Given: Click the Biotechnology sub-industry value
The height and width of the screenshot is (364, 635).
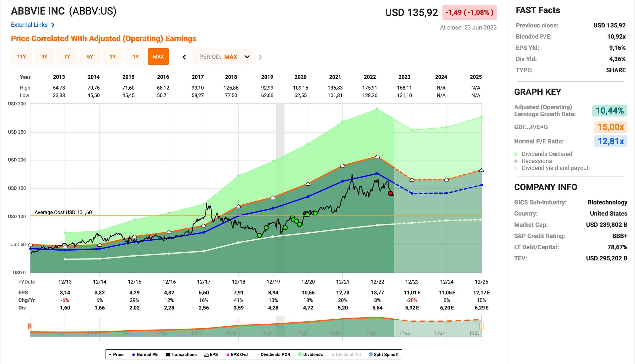Looking at the screenshot, I should pyautogui.click(x=607, y=202).
